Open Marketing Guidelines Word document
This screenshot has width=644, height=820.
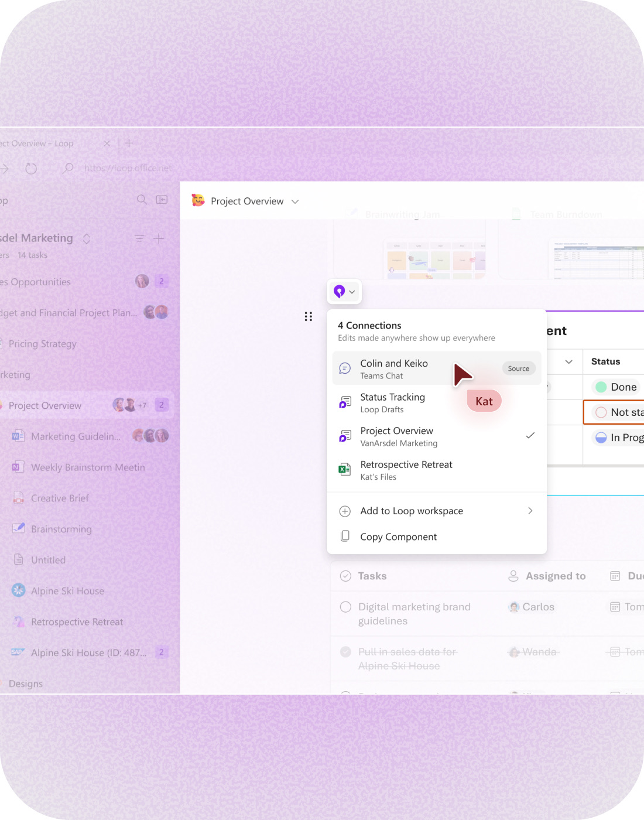(85, 436)
